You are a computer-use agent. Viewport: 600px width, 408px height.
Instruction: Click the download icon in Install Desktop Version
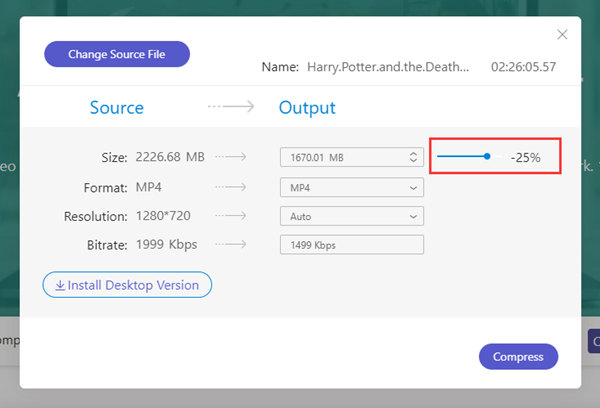(60, 285)
